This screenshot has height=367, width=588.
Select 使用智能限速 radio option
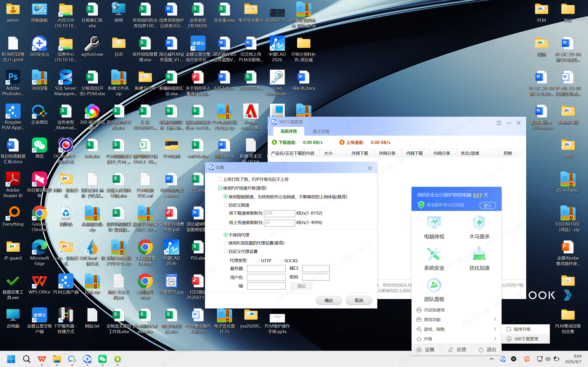225,197
